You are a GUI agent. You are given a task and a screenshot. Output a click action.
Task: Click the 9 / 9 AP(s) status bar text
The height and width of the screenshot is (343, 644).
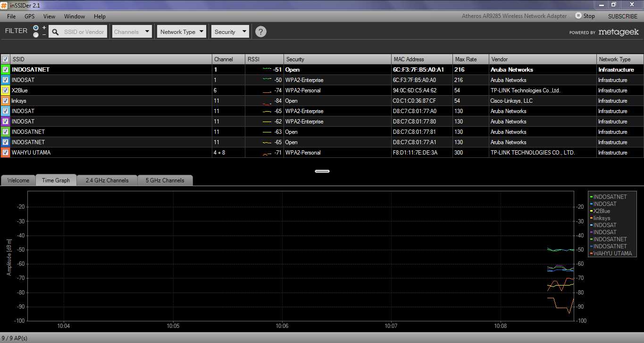coord(15,338)
